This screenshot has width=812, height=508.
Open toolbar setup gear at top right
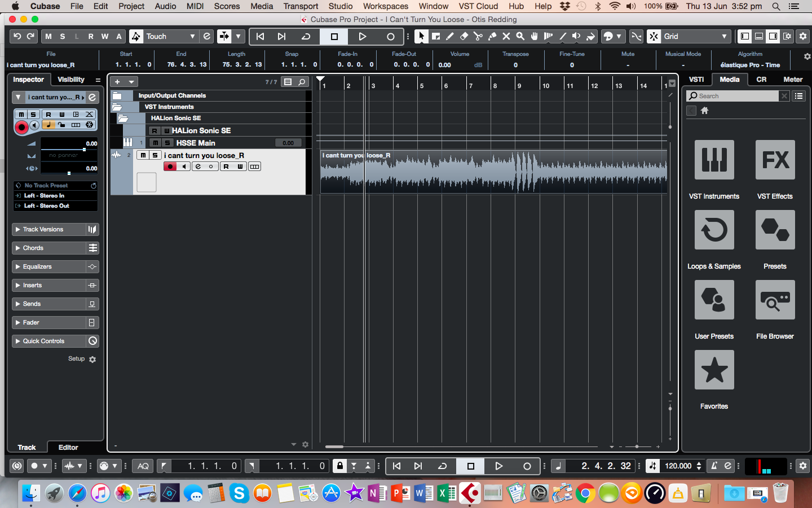click(x=803, y=36)
